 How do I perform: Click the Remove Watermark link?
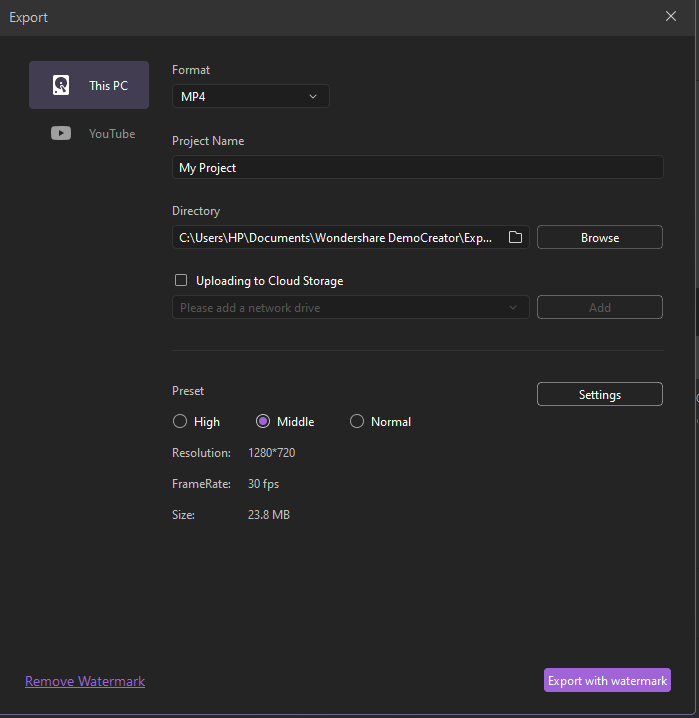[85, 681]
